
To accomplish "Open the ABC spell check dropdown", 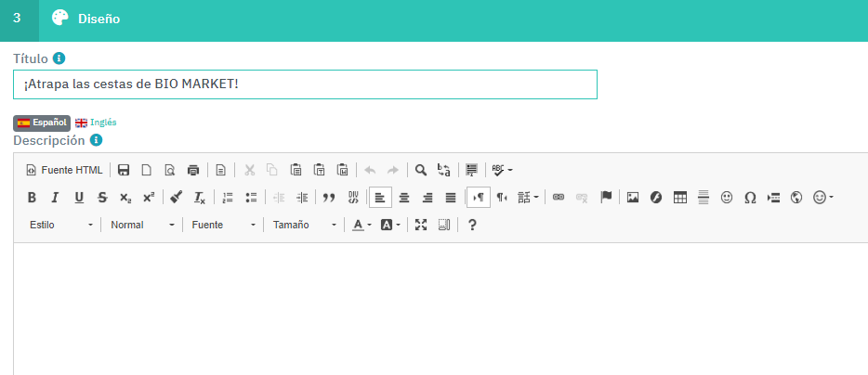I will [x=503, y=170].
